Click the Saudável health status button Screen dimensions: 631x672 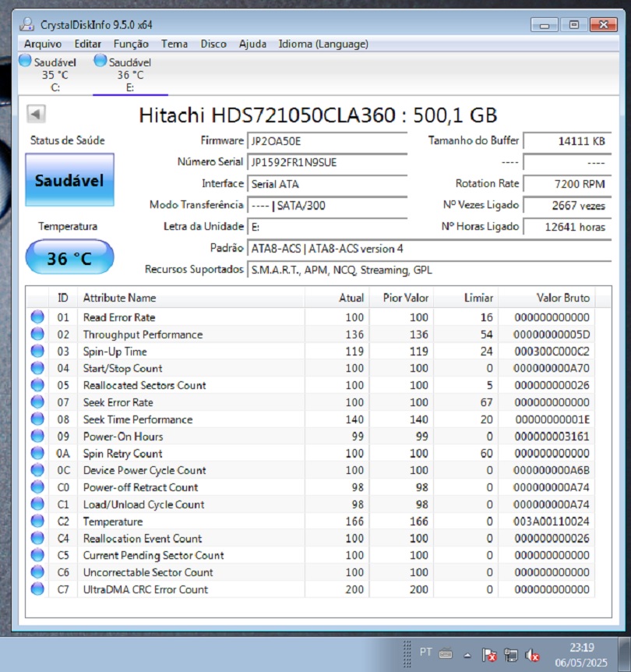coord(69,182)
